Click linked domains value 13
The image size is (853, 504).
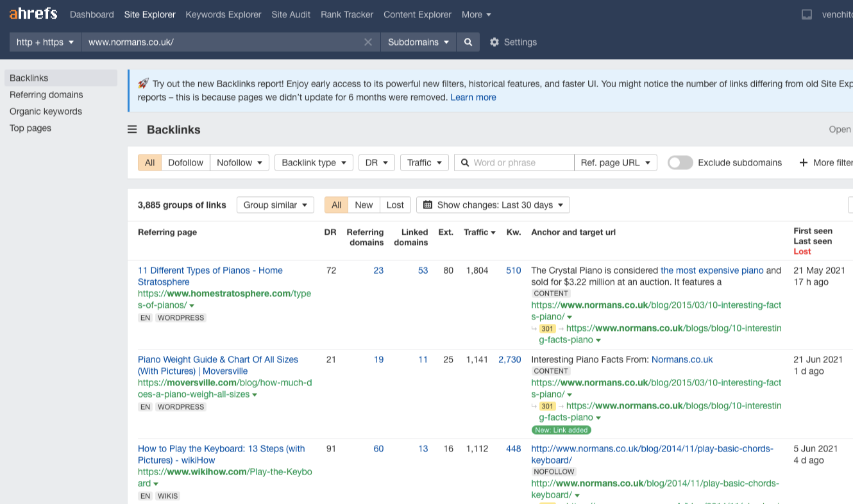pos(423,449)
